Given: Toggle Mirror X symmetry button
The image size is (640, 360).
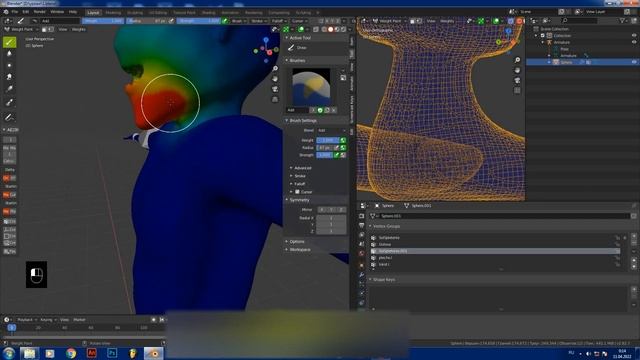Looking at the screenshot, I should pyautogui.click(x=322, y=210).
